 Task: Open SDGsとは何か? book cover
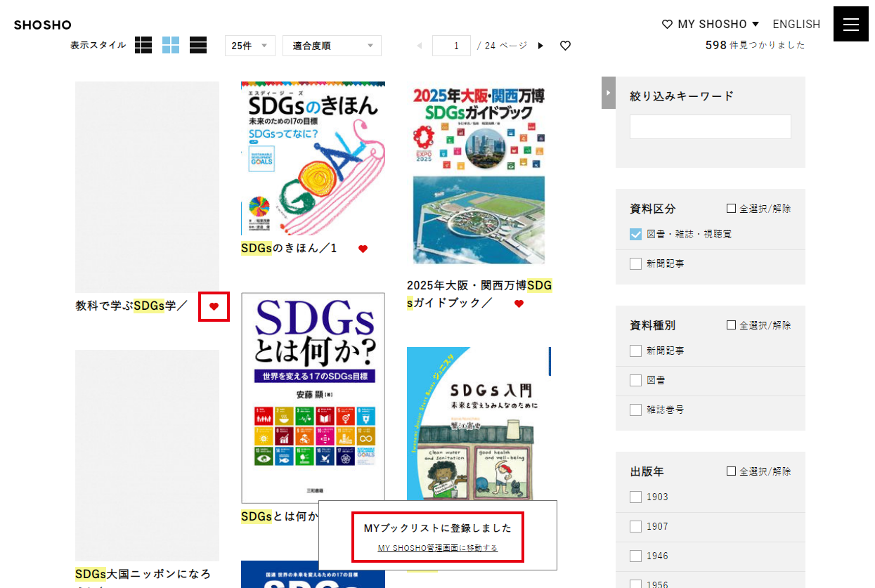[313, 398]
